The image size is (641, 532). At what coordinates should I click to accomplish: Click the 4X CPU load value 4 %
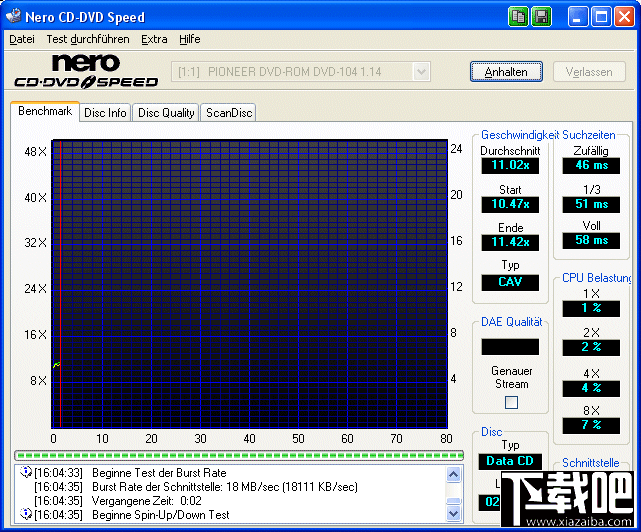click(x=591, y=388)
